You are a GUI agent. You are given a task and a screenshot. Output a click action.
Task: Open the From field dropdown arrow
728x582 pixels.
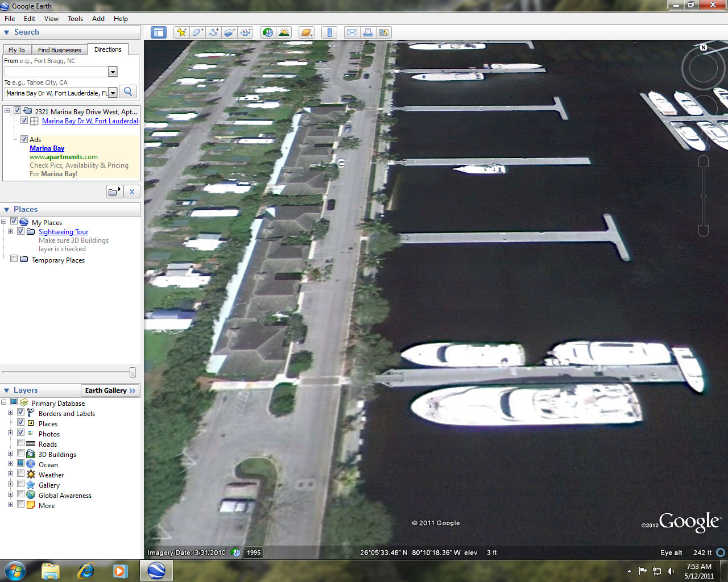pyautogui.click(x=113, y=72)
